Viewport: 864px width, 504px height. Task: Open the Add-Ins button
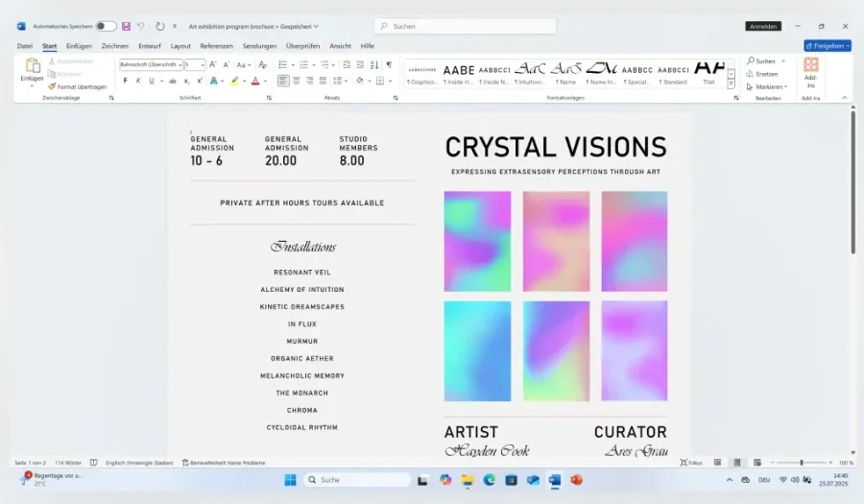point(810,73)
